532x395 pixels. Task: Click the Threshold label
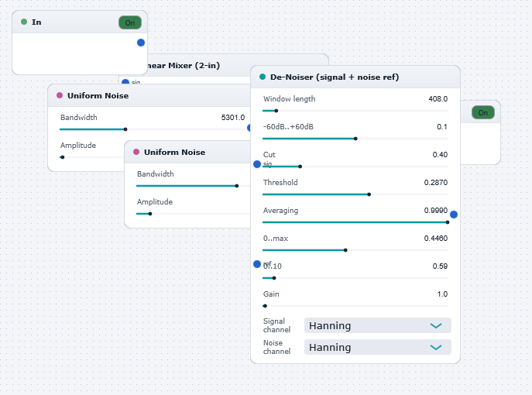280,182
